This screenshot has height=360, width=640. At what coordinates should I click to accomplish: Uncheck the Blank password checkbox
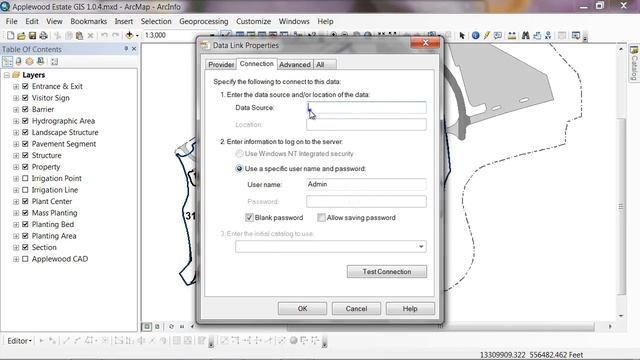[249, 218]
